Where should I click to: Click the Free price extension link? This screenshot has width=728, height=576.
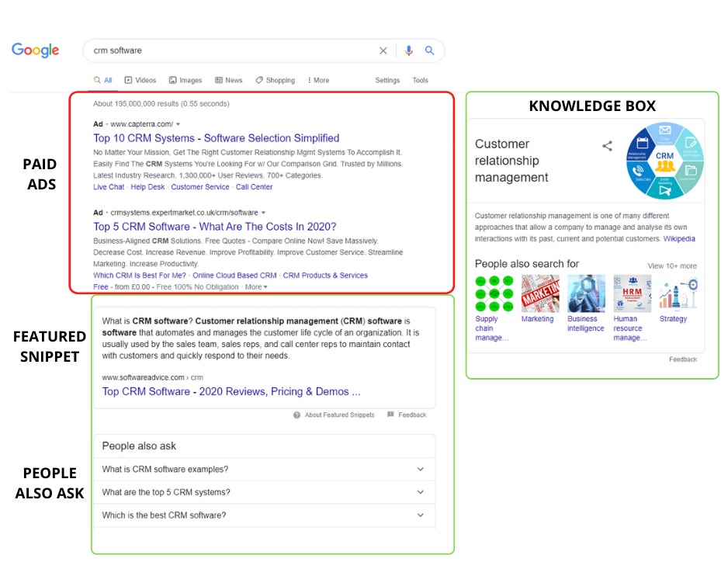[x=101, y=287]
